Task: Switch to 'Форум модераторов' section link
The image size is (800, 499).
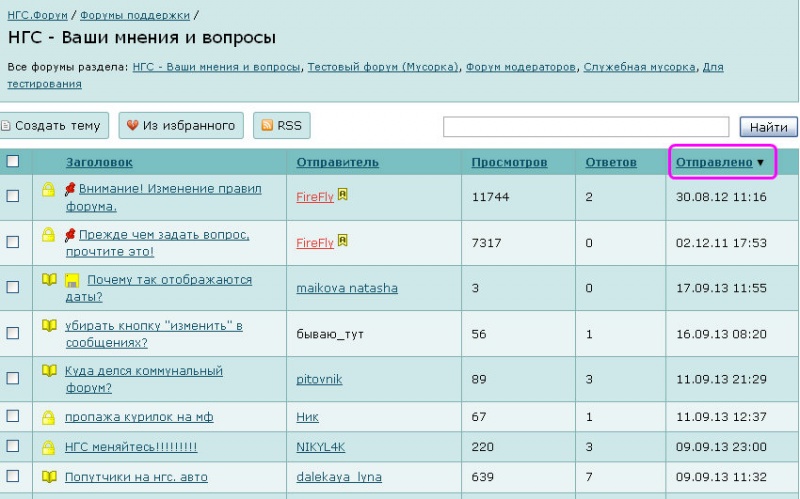Action: point(521,67)
